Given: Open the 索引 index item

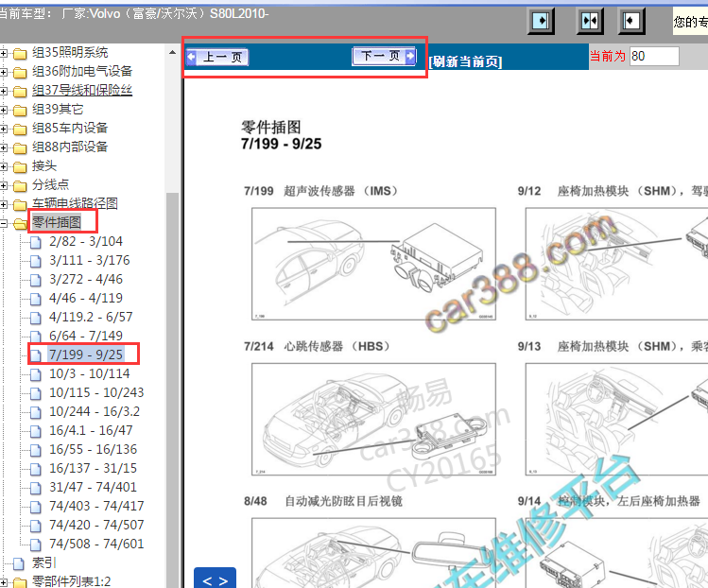Looking at the screenshot, I should coord(43,563).
